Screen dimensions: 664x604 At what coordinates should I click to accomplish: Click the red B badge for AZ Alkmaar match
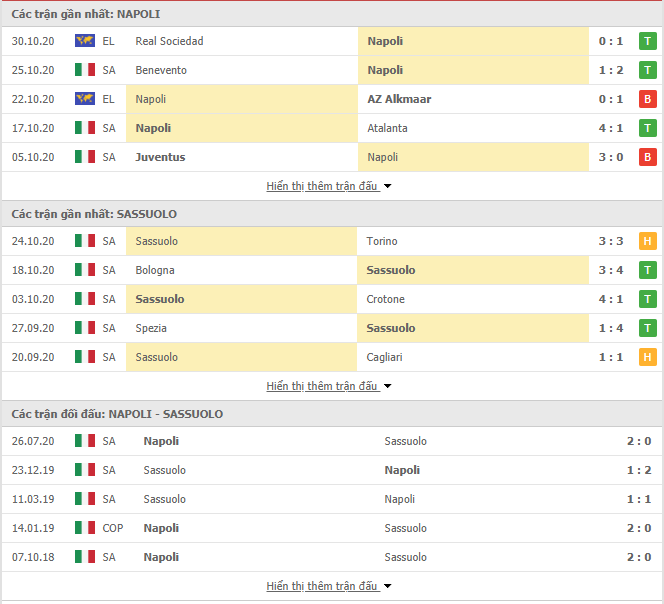pyautogui.click(x=647, y=99)
